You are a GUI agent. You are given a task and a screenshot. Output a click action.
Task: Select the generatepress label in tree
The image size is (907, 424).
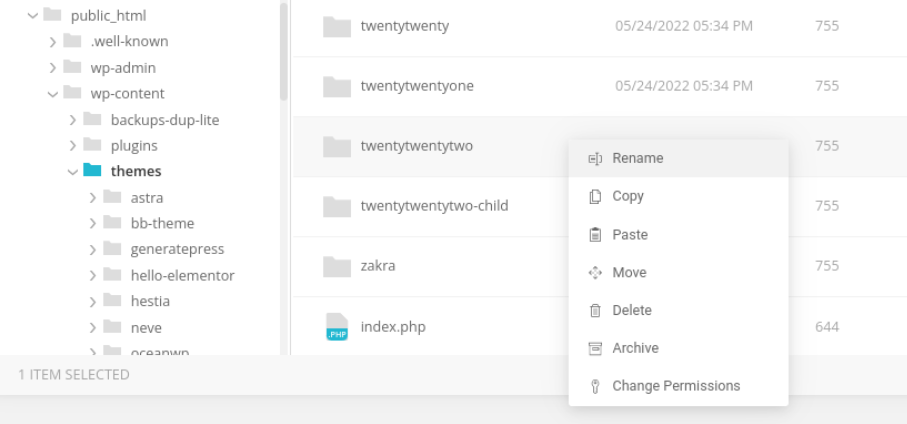(x=178, y=249)
